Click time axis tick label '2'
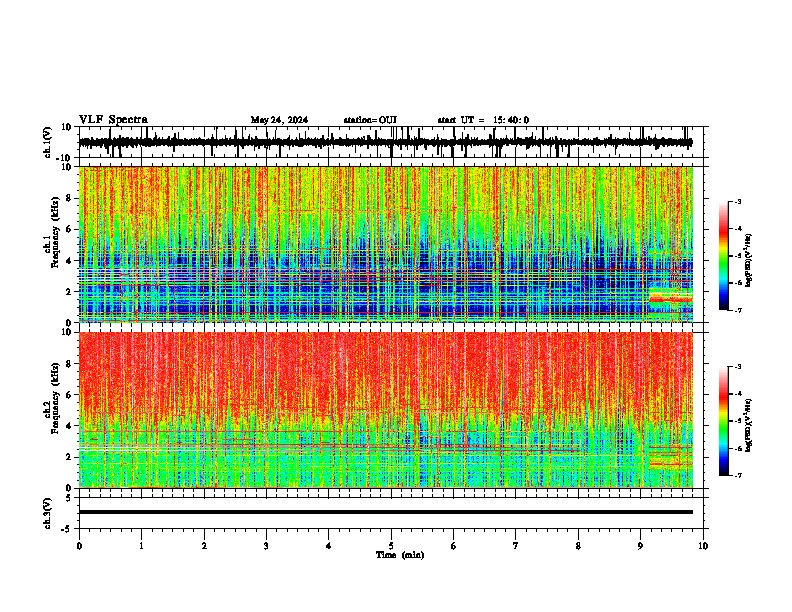Image resolution: width=792 pixels, height=612 pixels. click(x=204, y=546)
